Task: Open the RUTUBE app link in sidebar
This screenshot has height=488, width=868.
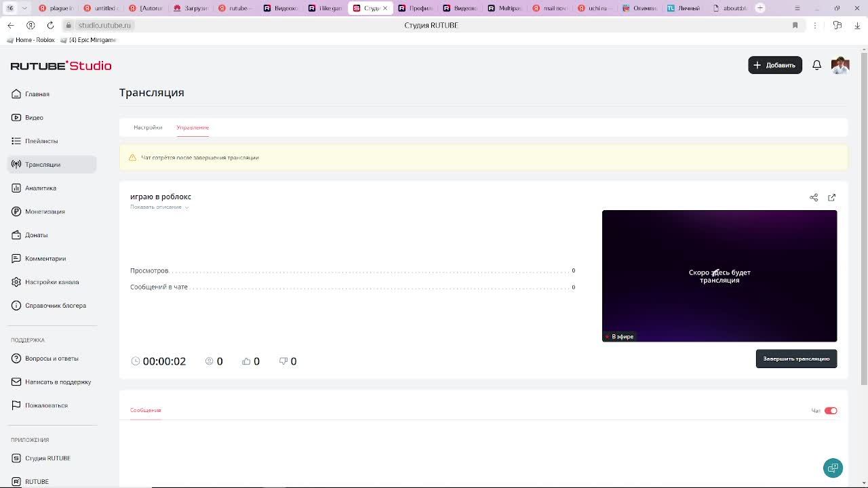Action: click(52, 481)
